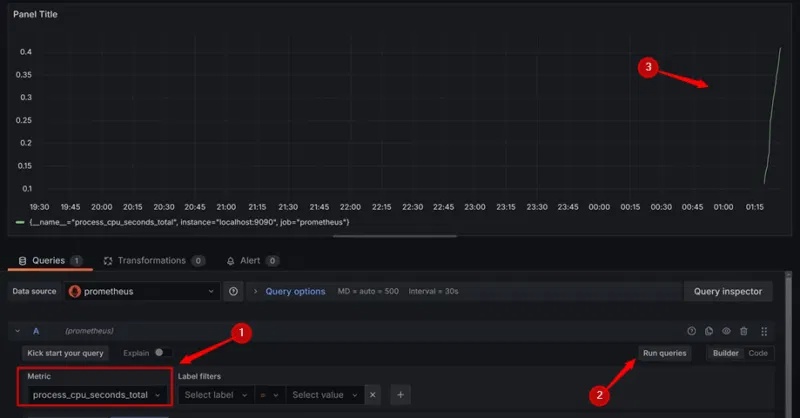800x418 pixels.
Task: Click legend series color indicator
Action: pos(20,223)
